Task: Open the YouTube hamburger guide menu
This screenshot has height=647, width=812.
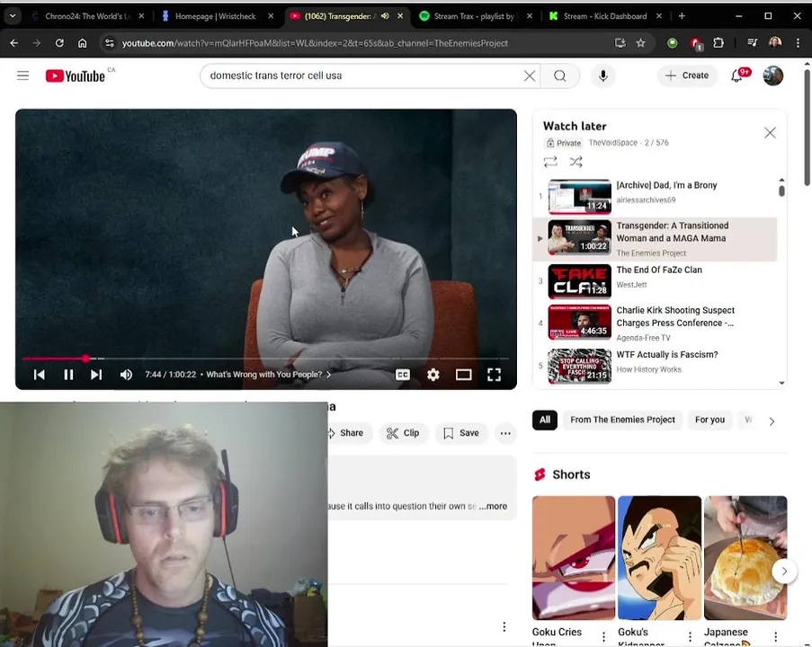Action: (22, 75)
